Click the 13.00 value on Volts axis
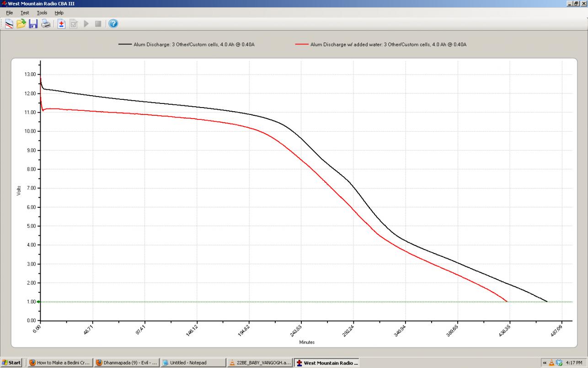This screenshot has width=588, height=368. [x=31, y=74]
